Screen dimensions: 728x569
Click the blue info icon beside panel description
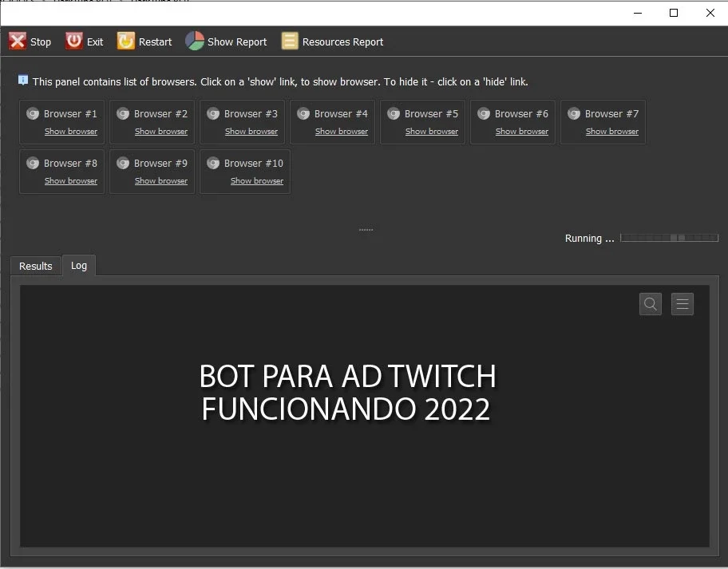[22, 81]
